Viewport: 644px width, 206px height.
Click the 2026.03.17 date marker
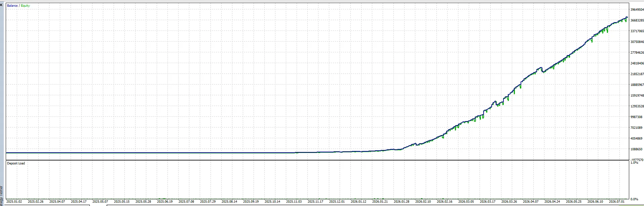pyautogui.click(x=488, y=202)
